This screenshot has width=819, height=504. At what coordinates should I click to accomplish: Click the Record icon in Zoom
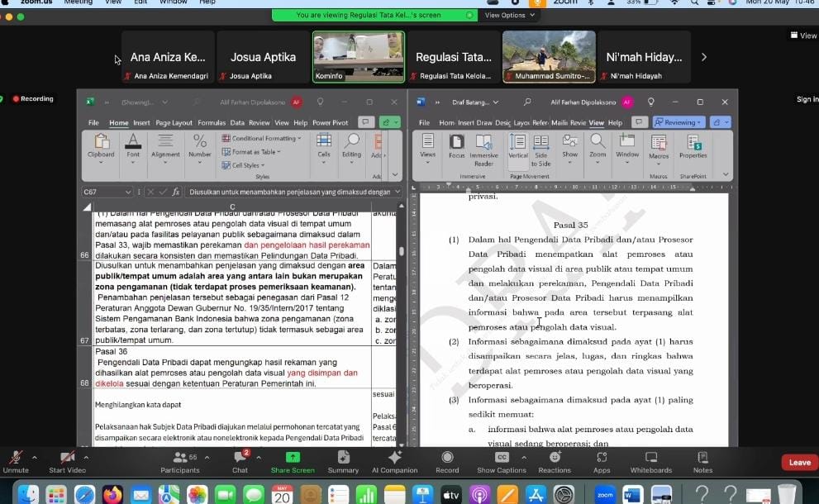447,458
